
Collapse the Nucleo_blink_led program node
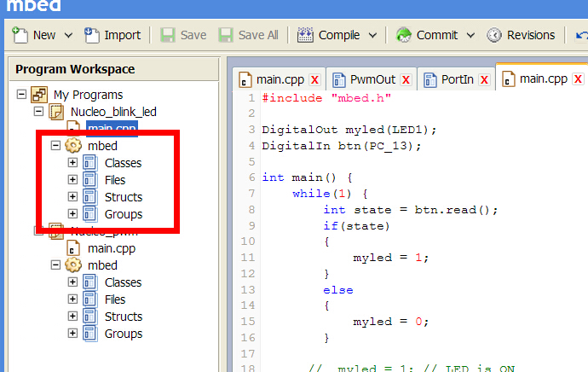(38, 111)
